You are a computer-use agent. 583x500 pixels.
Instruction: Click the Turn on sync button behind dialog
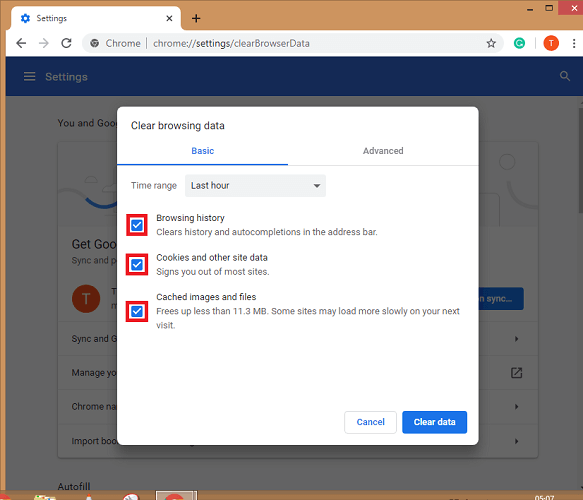click(x=501, y=299)
